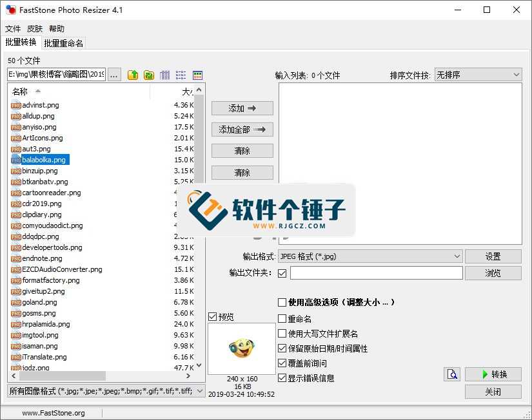Uncheck the 覆盖前询问 checkbox
This screenshot has width=532, height=420.
(282, 363)
